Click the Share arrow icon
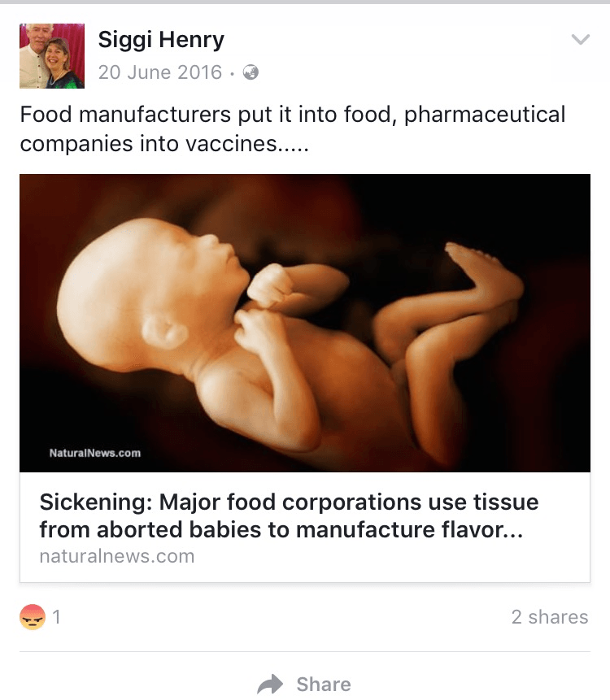The height and width of the screenshot is (700, 610). [270, 685]
